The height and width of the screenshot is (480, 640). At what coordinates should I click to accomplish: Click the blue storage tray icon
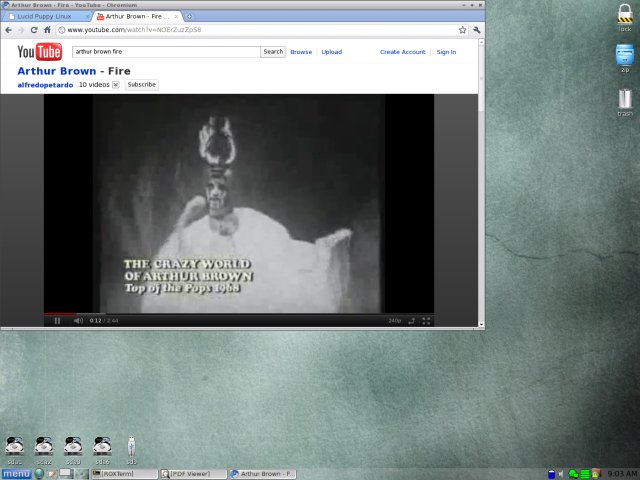click(551, 474)
